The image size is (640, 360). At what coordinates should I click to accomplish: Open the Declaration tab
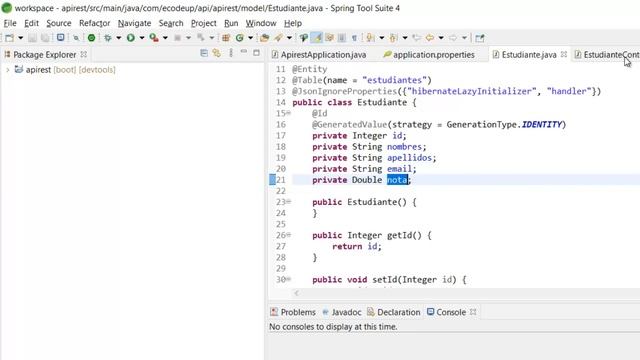click(394, 312)
